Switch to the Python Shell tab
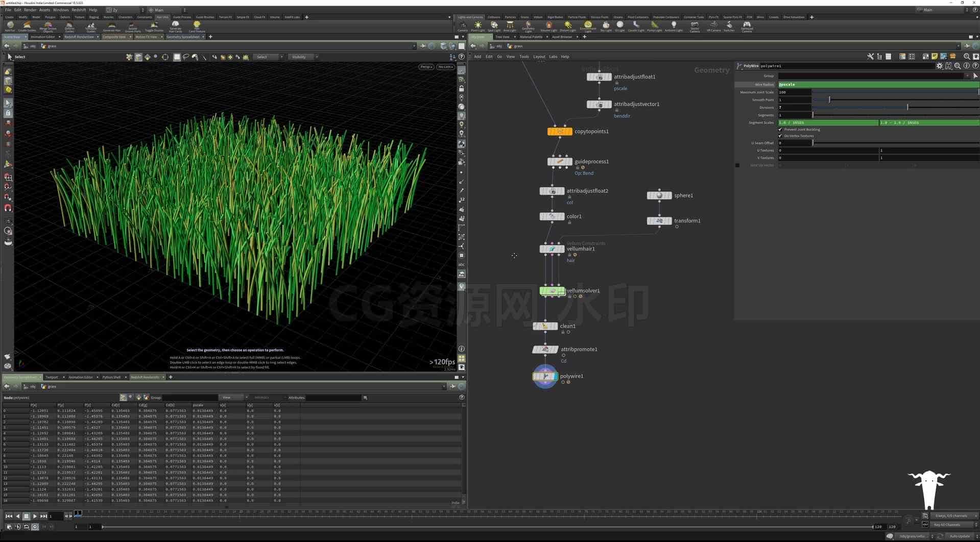 [x=111, y=377]
